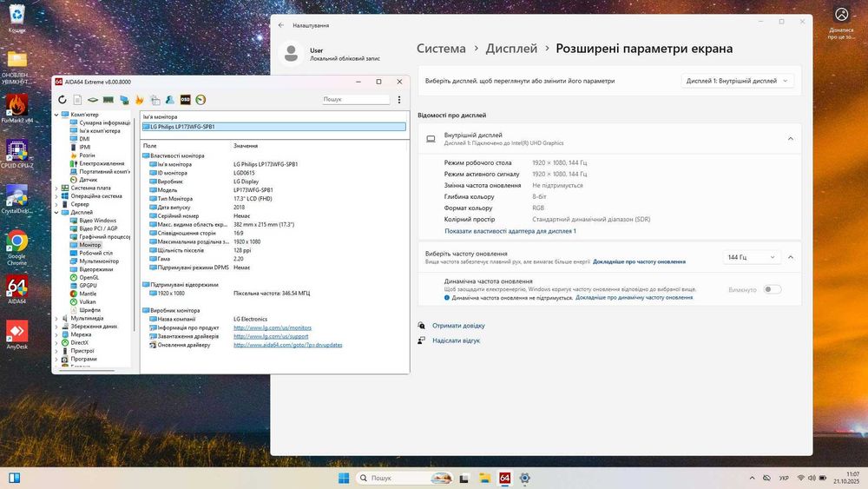Select Vulkan tree item
868x489 pixels.
pyautogui.click(x=87, y=301)
